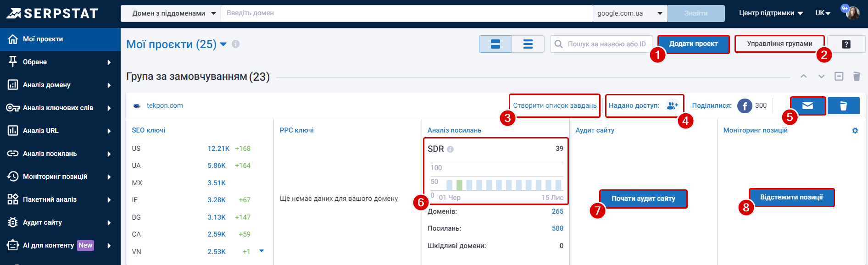The image size is (868, 265).
Task: Open Аналіз посилань card heading link
Action: pos(454,130)
